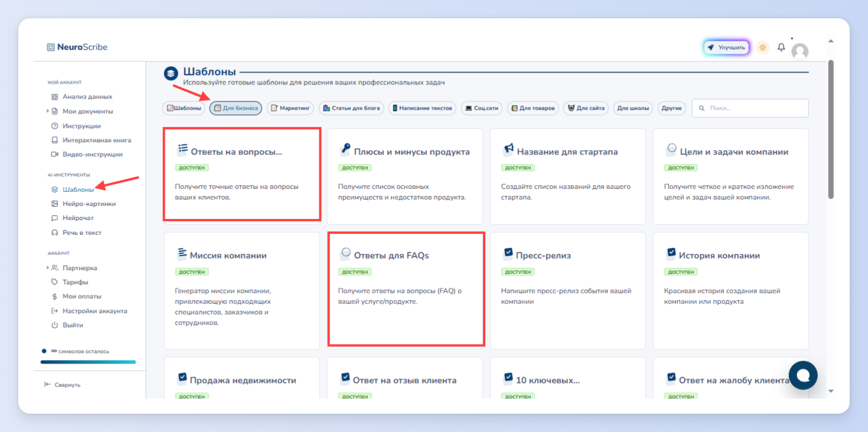The height and width of the screenshot is (432, 868).
Task: Collapse sidebar with Свернуть
Action: pyautogui.click(x=63, y=385)
